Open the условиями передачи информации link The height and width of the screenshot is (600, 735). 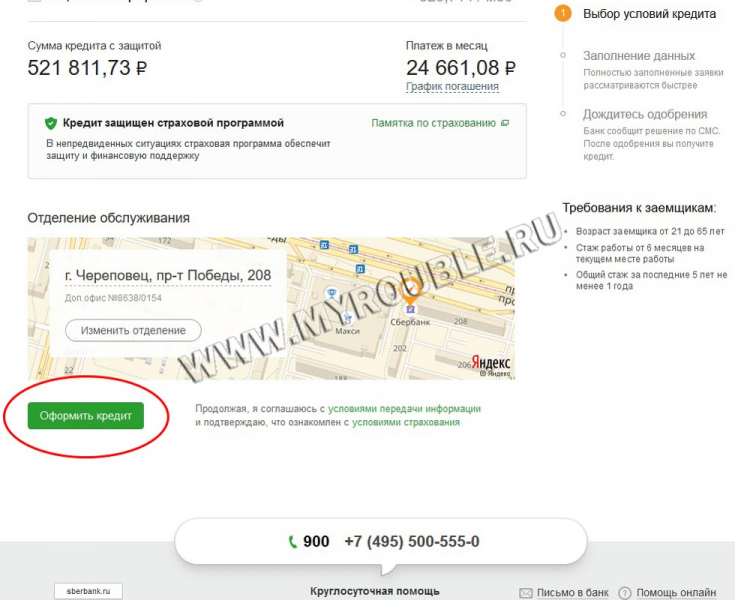click(405, 409)
